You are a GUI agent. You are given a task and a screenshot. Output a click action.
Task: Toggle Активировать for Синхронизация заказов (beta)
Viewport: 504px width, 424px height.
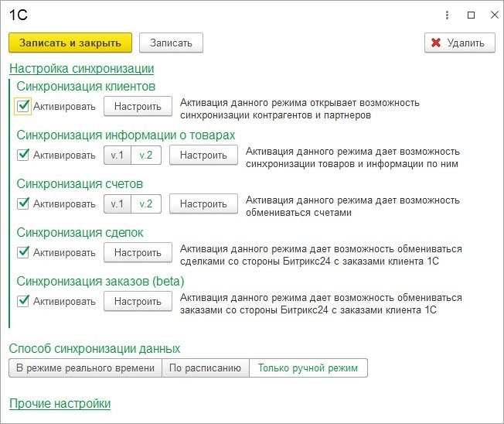tap(23, 301)
